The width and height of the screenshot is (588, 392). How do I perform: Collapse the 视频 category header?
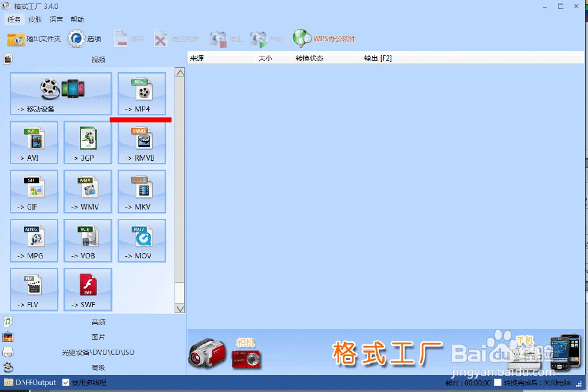[x=93, y=59]
